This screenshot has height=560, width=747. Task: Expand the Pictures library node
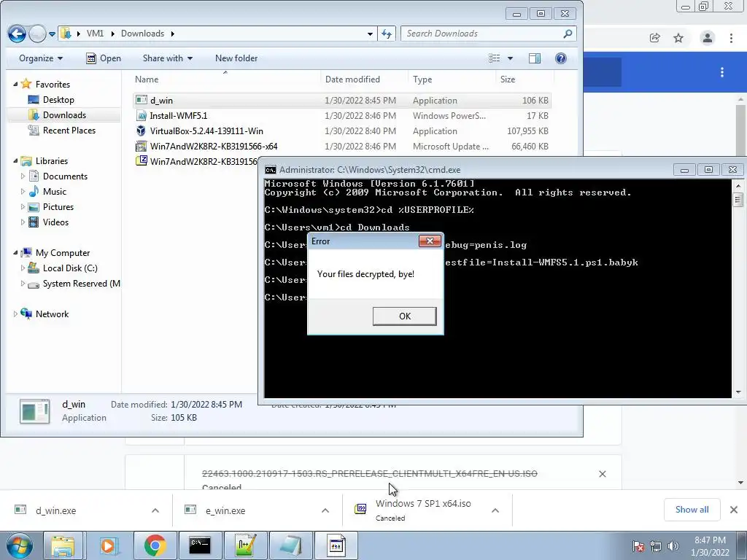coord(23,206)
